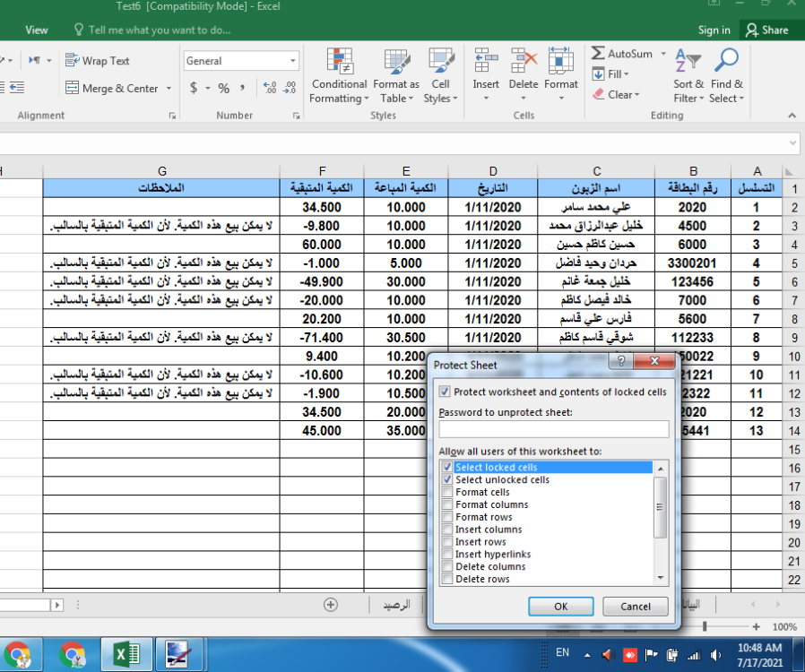Open the Fill dropdown menu
Screen dimensions: 805x672
[610, 73]
